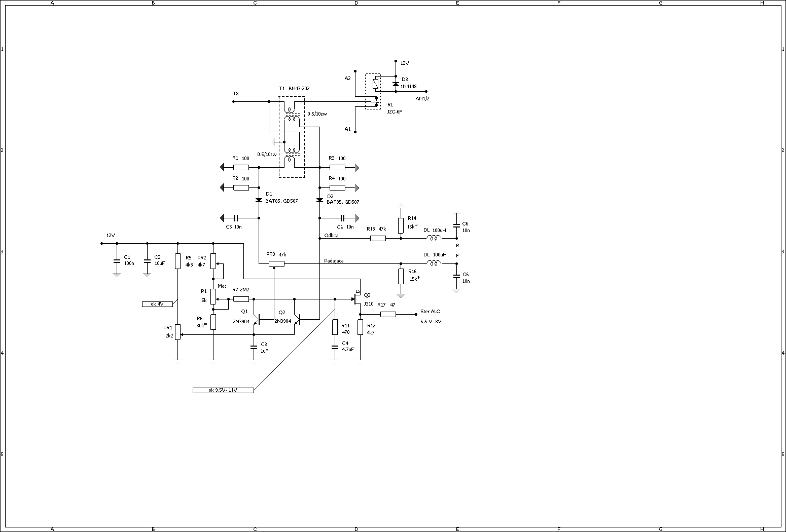Click the D3 1N4148 diode symbol

tap(396, 84)
